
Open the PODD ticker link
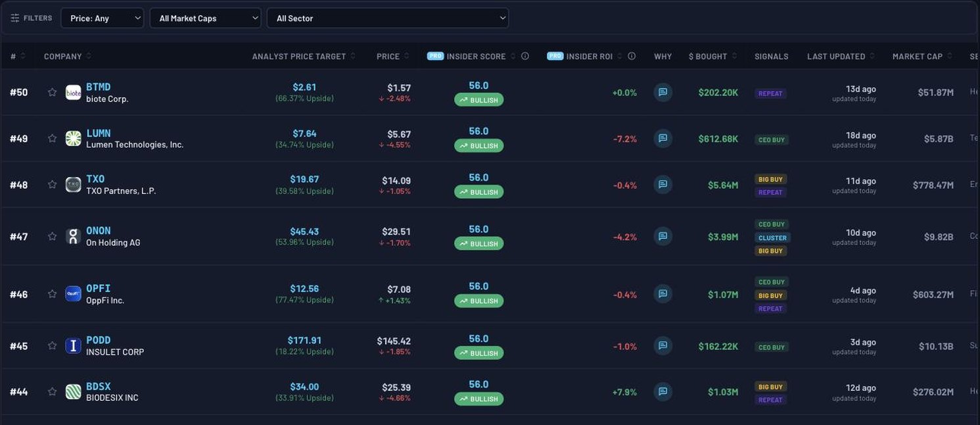(x=98, y=340)
